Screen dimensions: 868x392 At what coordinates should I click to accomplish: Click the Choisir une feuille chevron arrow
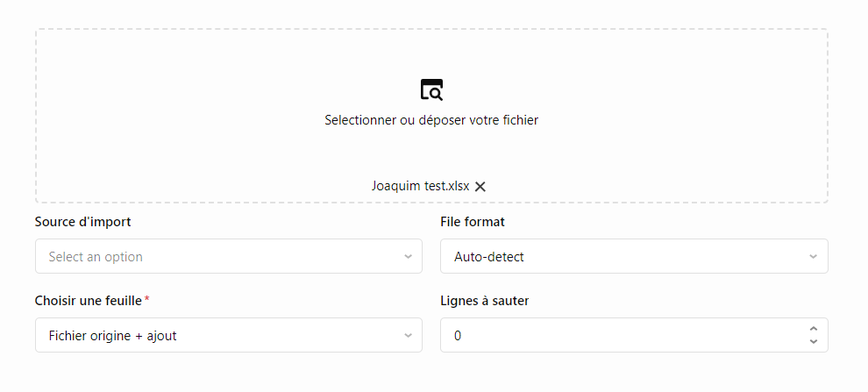(408, 336)
